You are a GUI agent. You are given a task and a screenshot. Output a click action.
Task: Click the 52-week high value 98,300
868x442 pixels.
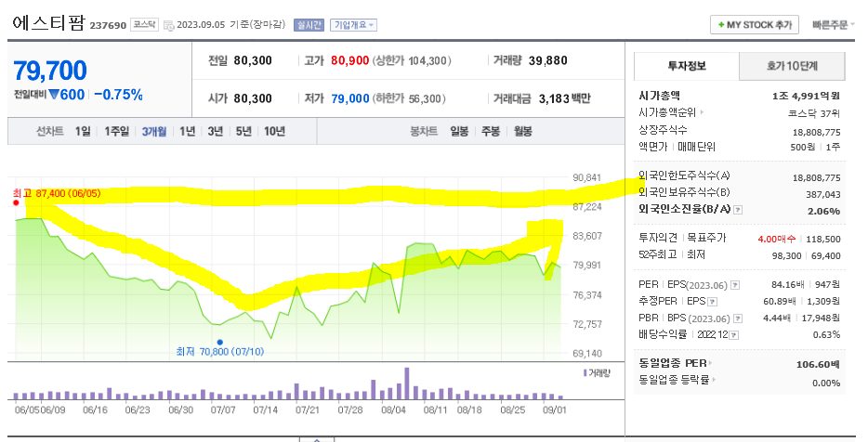[x=786, y=255]
